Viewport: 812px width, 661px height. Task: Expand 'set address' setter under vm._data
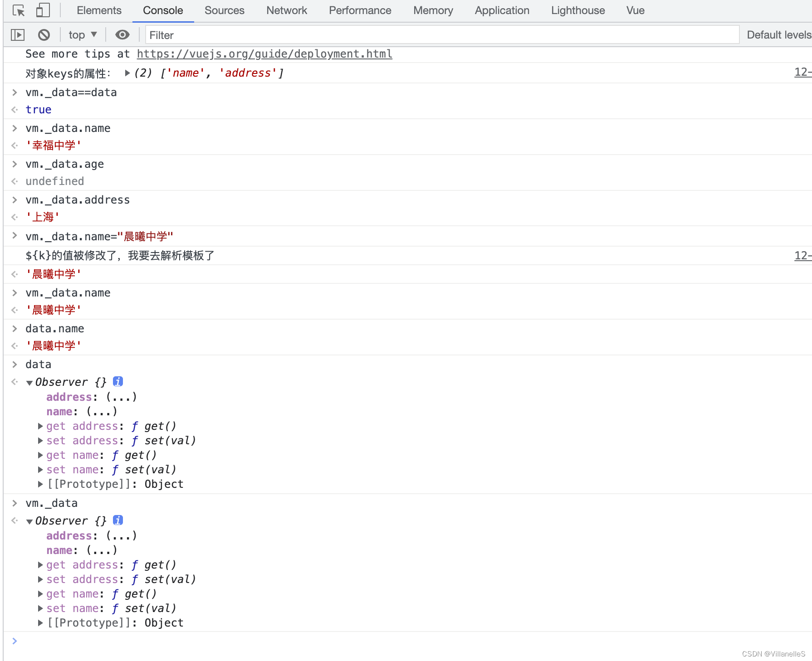(40, 579)
